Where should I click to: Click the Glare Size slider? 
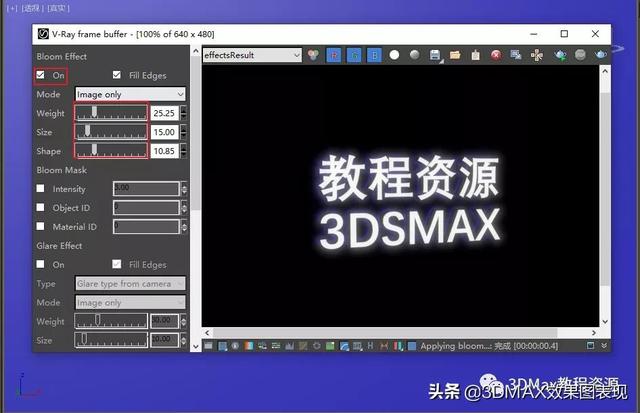pyautogui.click(x=111, y=340)
